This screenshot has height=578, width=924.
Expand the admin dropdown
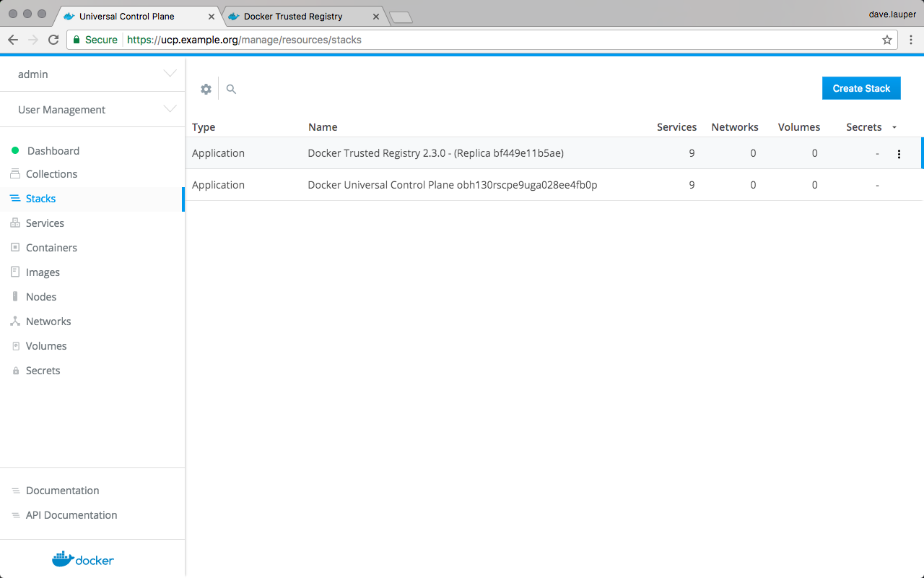coord(170,74)
